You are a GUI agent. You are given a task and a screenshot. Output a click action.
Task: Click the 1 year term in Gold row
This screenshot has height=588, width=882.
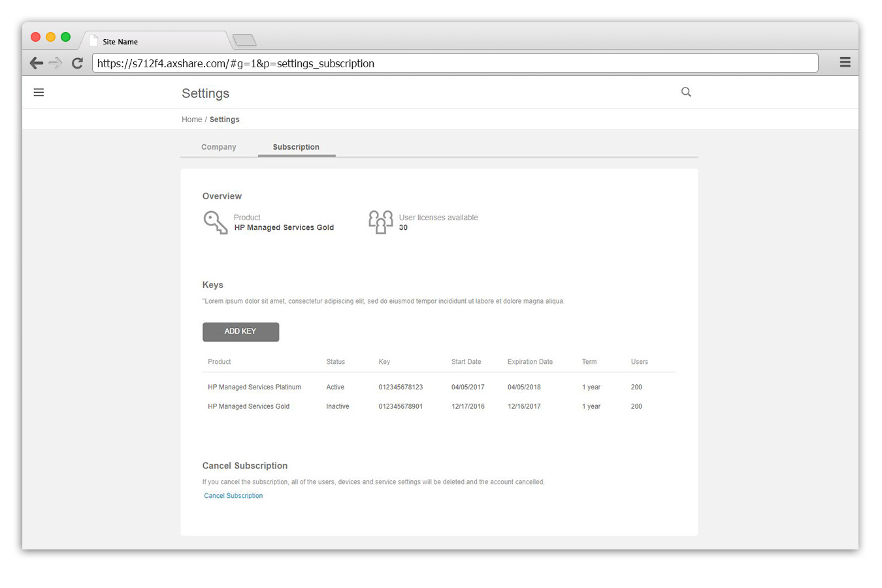click(x=591, y=406)
